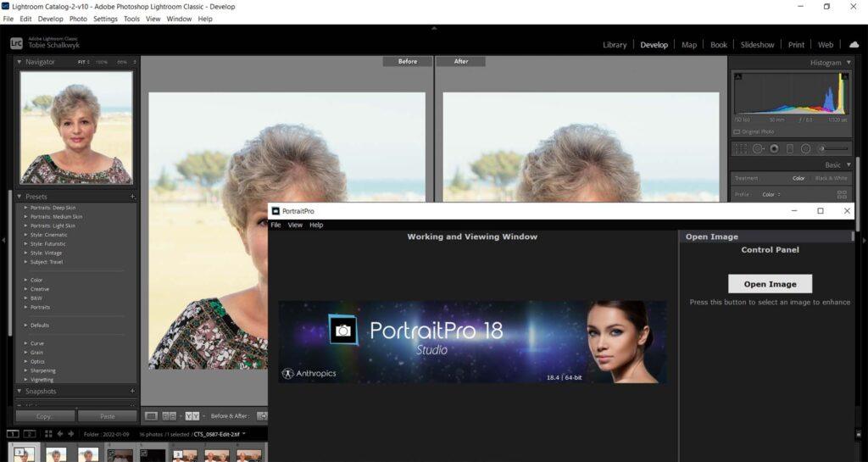
Task: Expand the Portraits: Deep Skin preset group
Action: click(x=26, y=208)
